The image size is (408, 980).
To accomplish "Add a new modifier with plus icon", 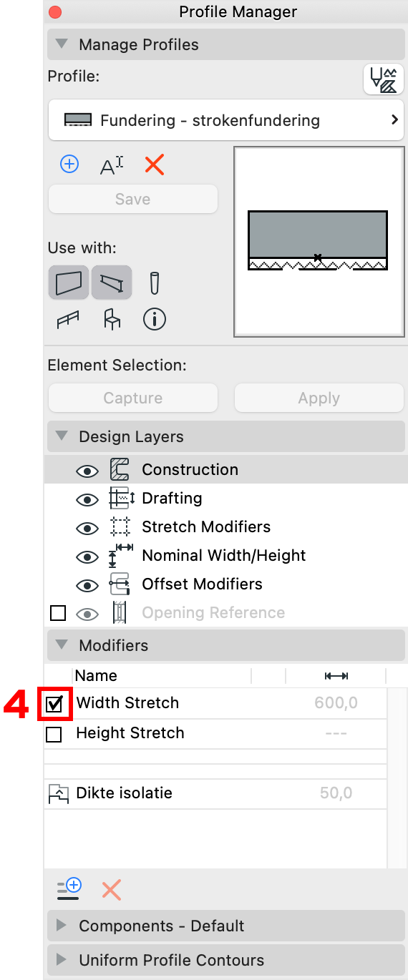I will tap(69, 889).
